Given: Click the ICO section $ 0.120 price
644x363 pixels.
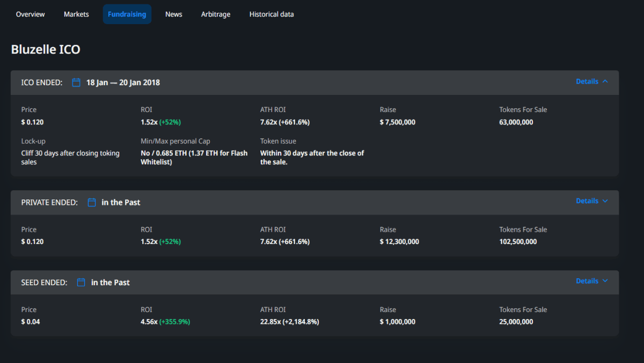Looking at the screenshot, I should (32, 122).
